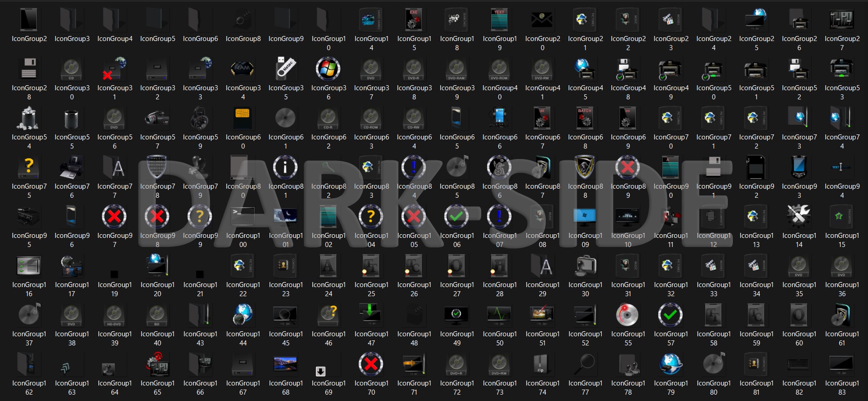
Task: Click the yellow question mark icon IconGroup75
Action: point(29,167)
